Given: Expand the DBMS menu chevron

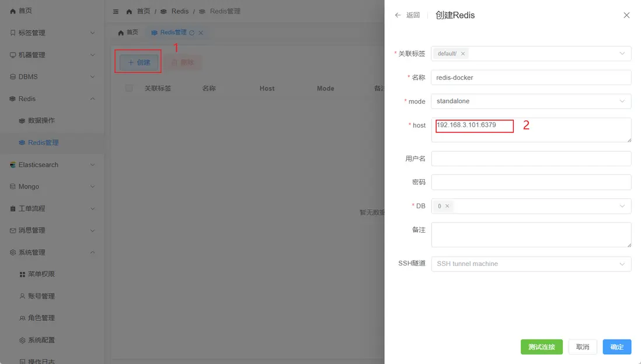Looking at the screenshot, I should [x=92, y=77].
